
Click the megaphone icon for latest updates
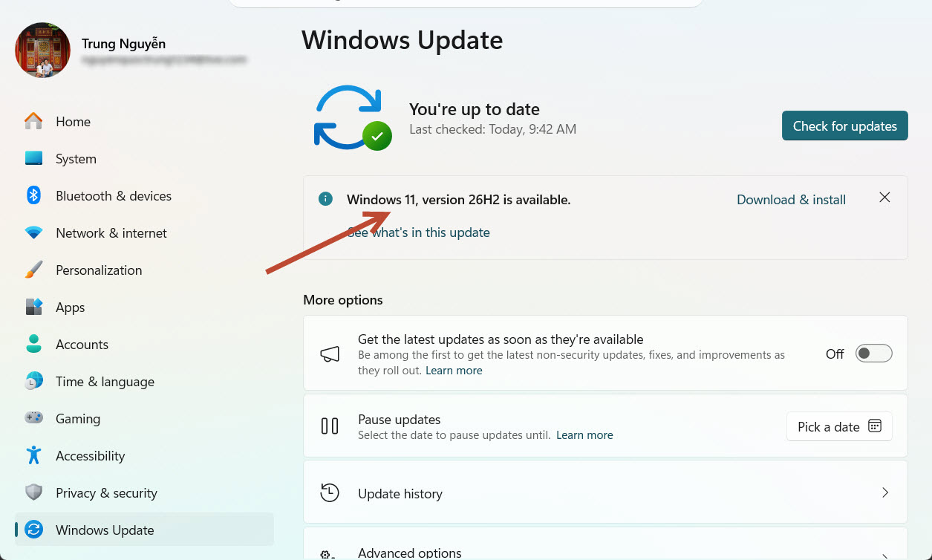coord(330,354)
